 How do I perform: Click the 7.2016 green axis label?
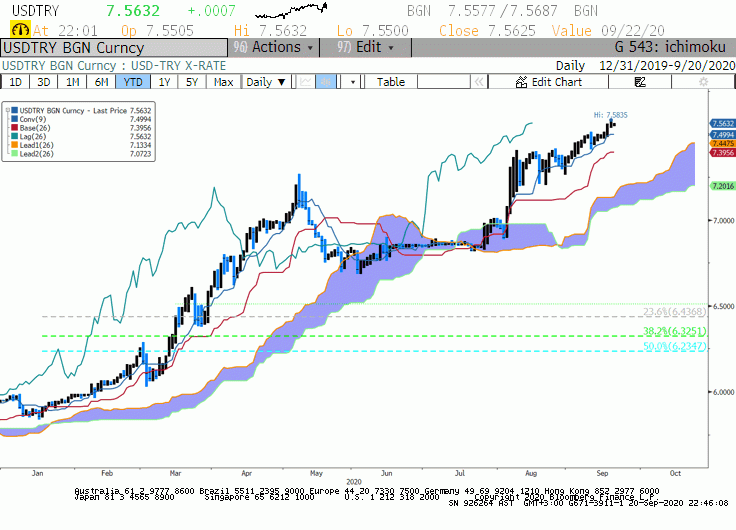(722, 186)
